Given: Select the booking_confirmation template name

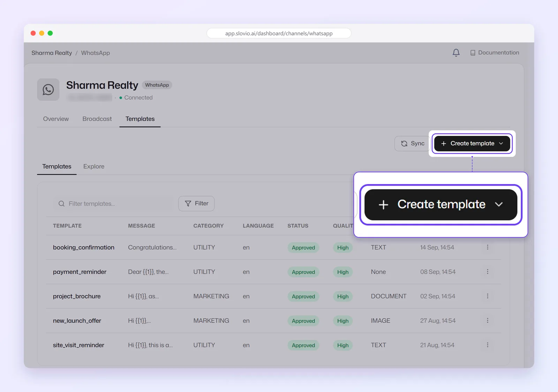Looking at the screenshot, I should pyautogui.click(x=84, y=247).
